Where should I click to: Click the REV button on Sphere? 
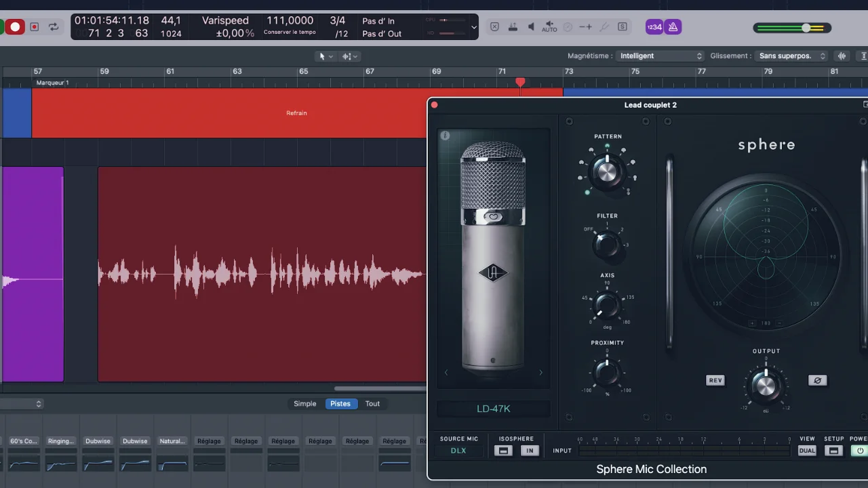coord(715,380)
